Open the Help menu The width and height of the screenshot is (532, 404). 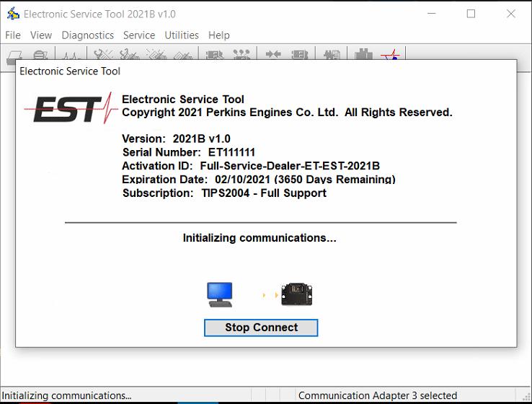[x=219, y=35]
